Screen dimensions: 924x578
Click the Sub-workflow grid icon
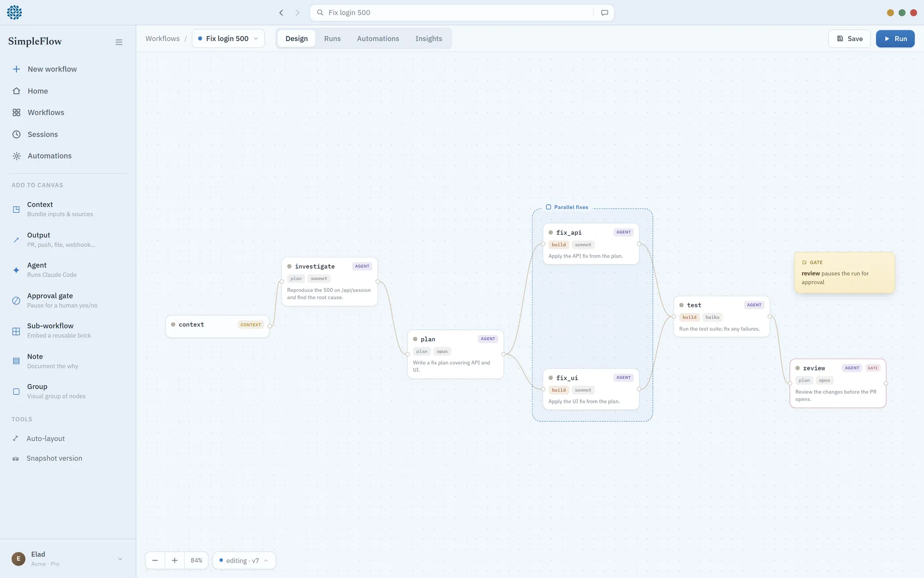16,331
